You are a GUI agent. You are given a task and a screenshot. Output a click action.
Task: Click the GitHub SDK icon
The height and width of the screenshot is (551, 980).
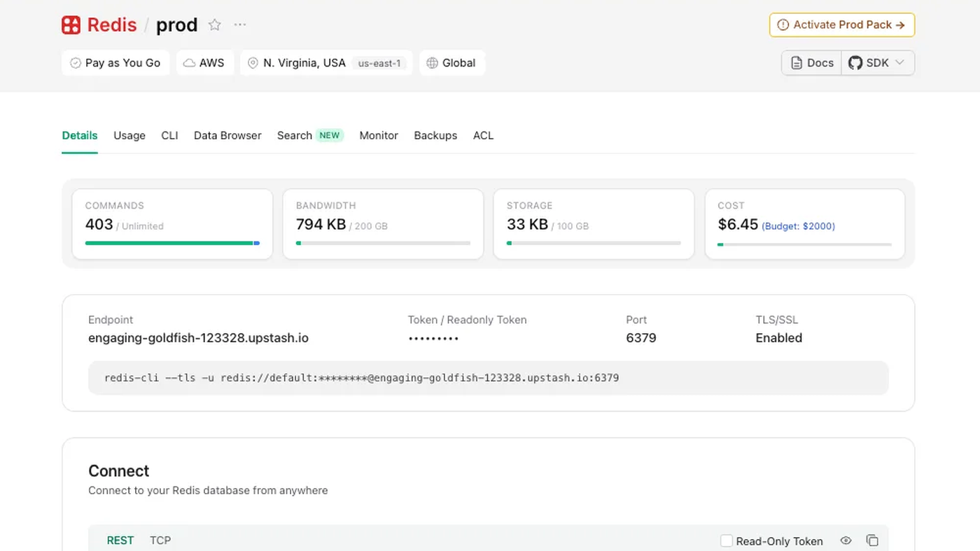[x=855, y=63]
